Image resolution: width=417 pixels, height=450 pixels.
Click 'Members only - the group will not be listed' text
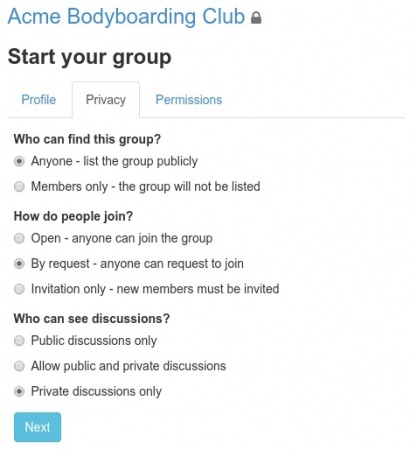[x=146, y=187]
